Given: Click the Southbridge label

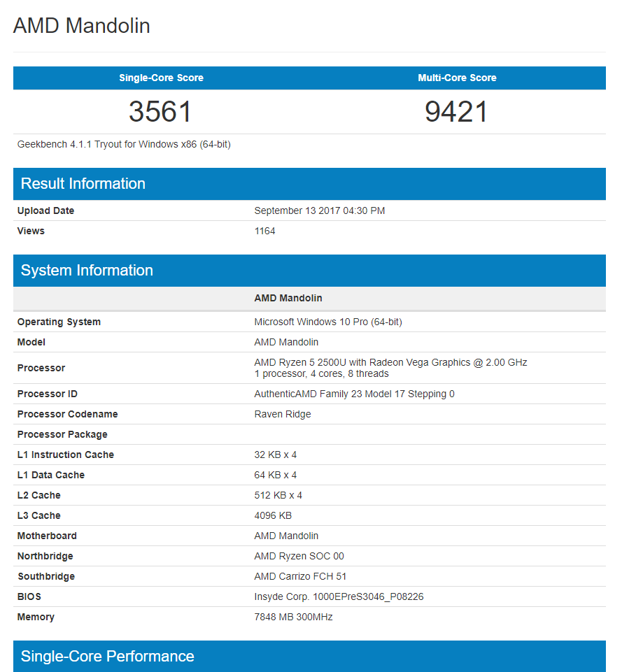Looking at the screenshot, I should [x=46, y=576].
